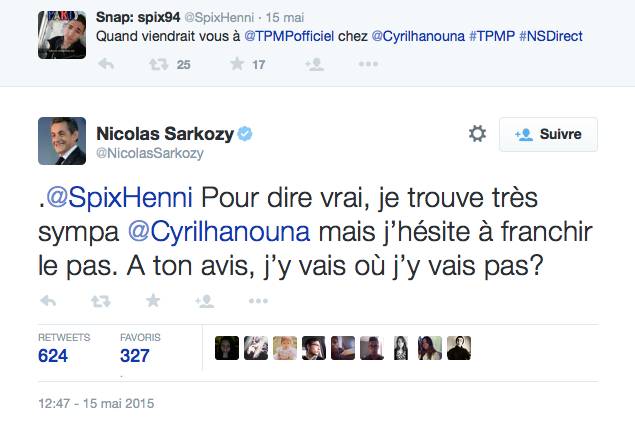Click the Suivre button
Screen dimensions: 635x426
(548, 134)
